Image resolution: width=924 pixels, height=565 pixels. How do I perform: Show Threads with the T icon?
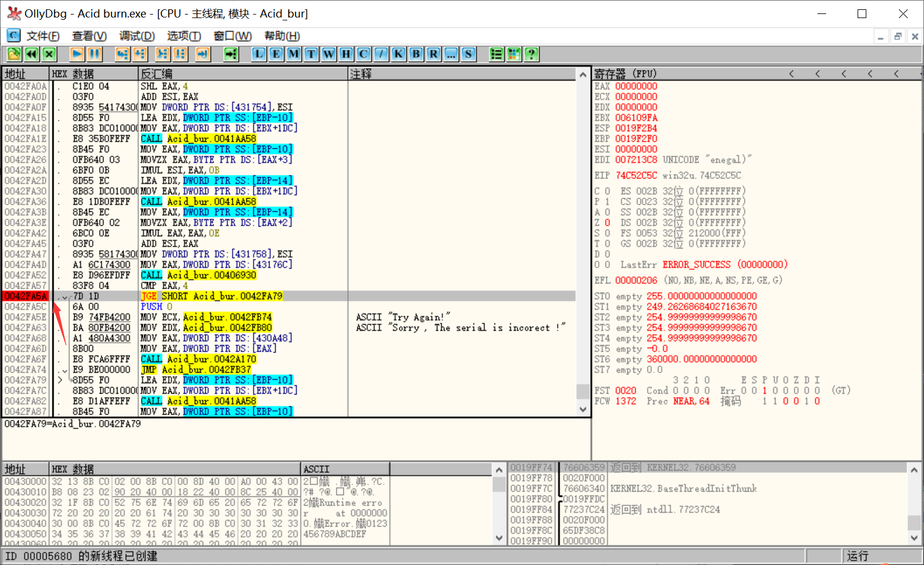click(x=311, y=54)
